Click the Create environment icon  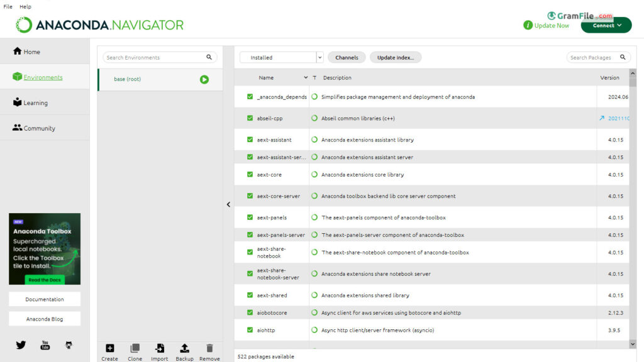pyautogui.click(x=109, y=348)
